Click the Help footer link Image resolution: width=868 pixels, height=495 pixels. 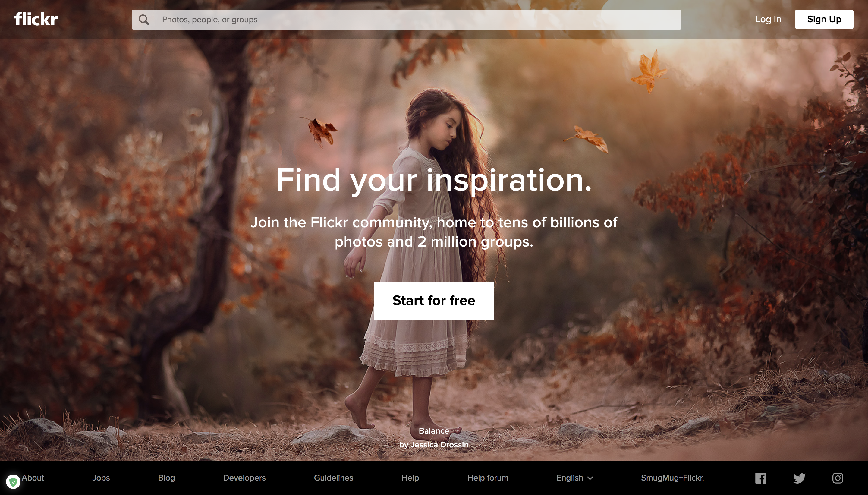(410, 478)
